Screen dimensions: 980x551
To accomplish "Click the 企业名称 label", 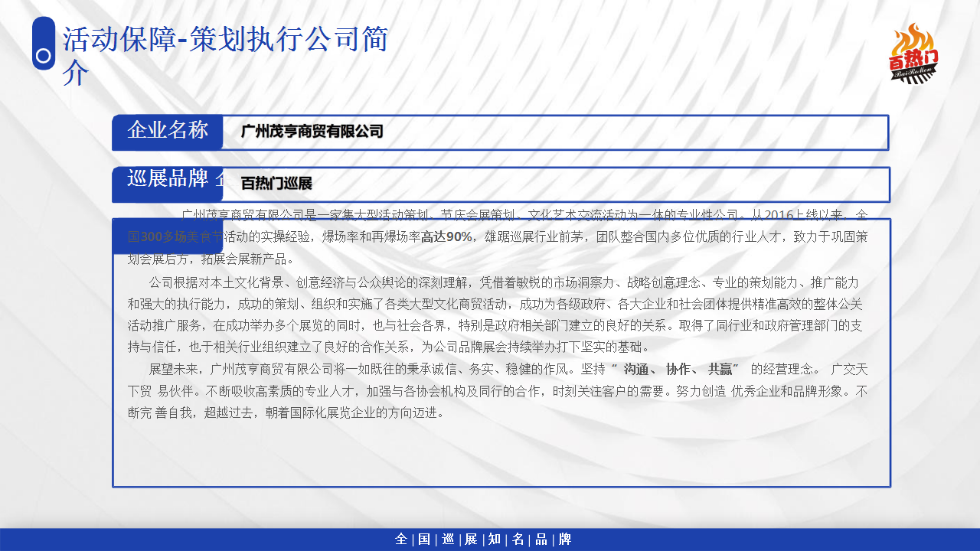I will click(x=168, y=130).
